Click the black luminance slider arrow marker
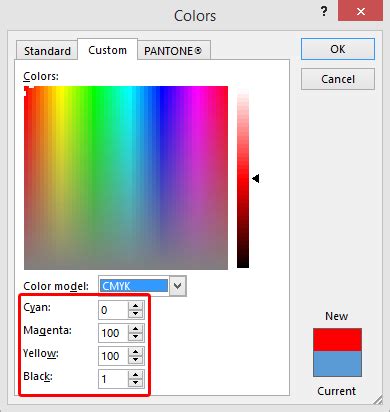 [x=256, y=179]
